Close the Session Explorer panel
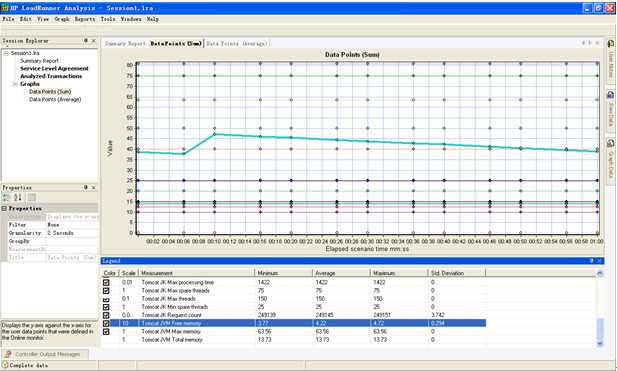 (94, 41)
